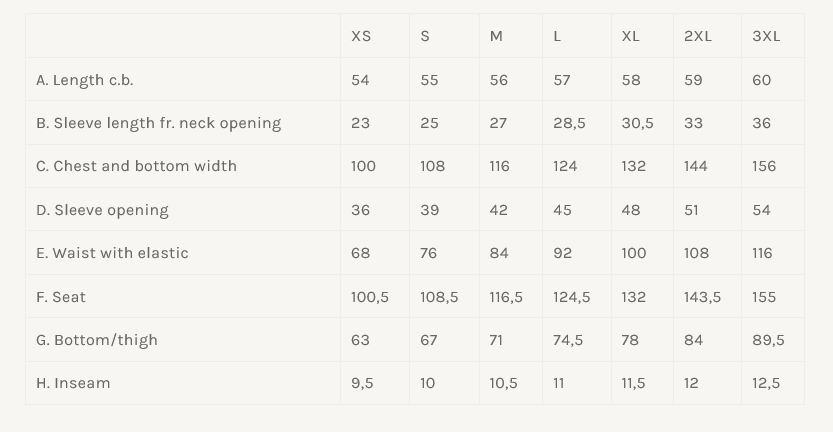Select the 3XL size header

pos(766,36)
